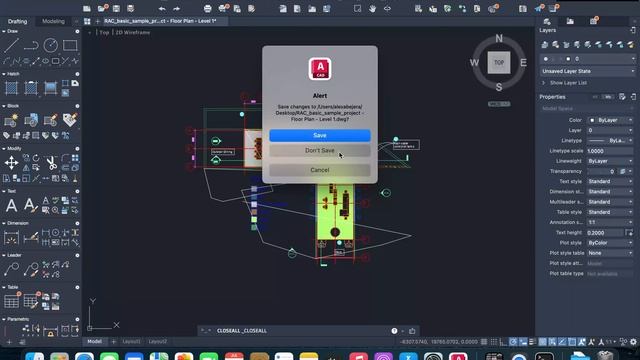Click the Open file icon in toolbar
Screen dimensions: 640x360
[x=102, y=9]
